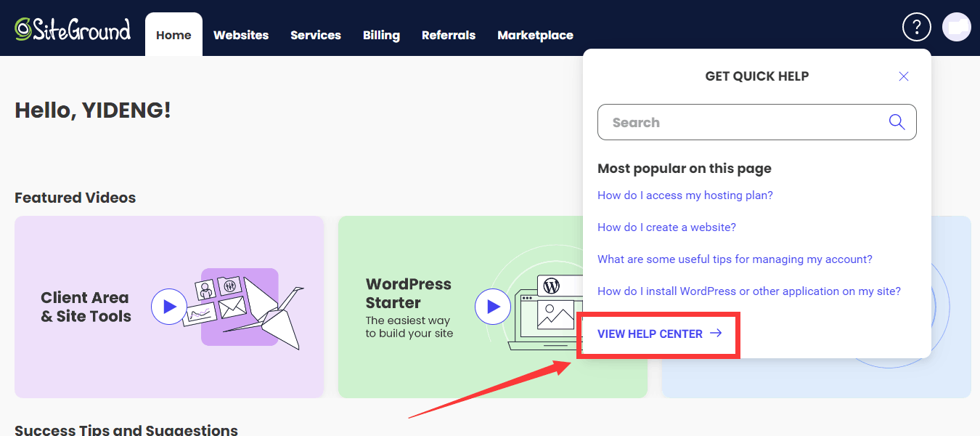Switch to the Home tab
This screenshot has height=436, width=980.
coord(173,35)
